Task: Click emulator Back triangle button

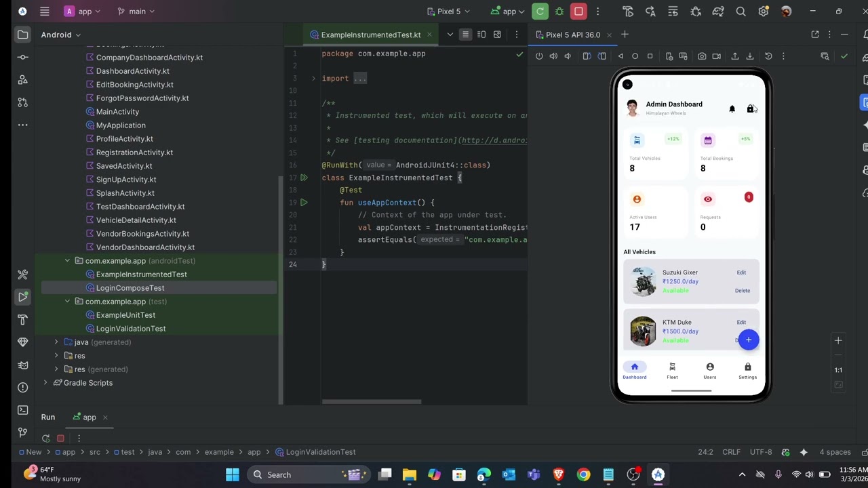Action: [x=620, y=56]
